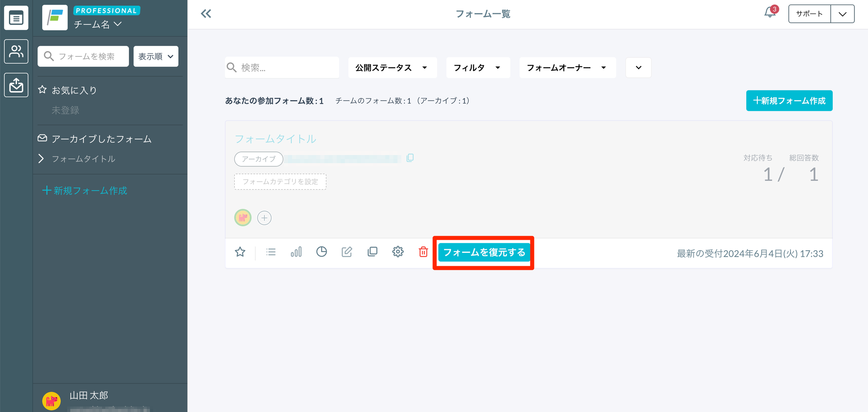View the bar chart statistics icon
The height and width of the screenshot is (412, 868).
coord(296,252)
